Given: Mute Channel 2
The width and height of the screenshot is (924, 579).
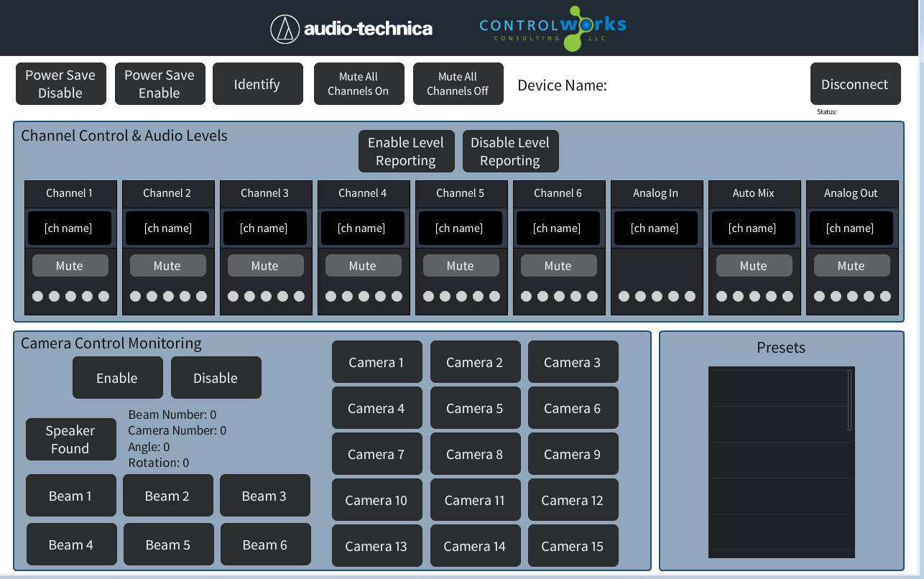Looking at the screenshot, I should 167,266.
